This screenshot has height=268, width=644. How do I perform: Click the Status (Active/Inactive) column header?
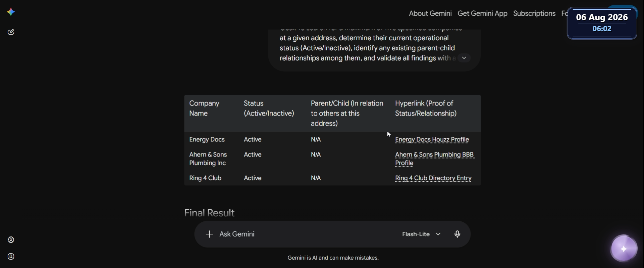tap(269, 108)
